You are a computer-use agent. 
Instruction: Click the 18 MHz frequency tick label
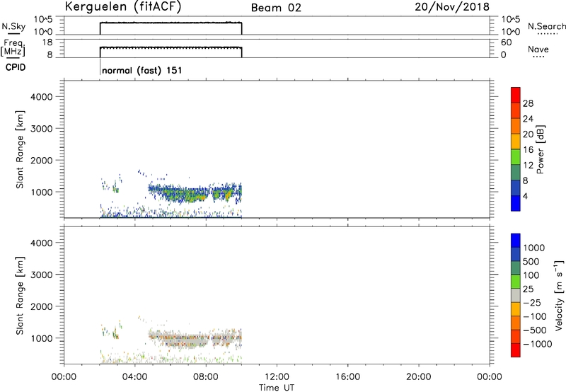pyautogui.click(x=47, y=42)
